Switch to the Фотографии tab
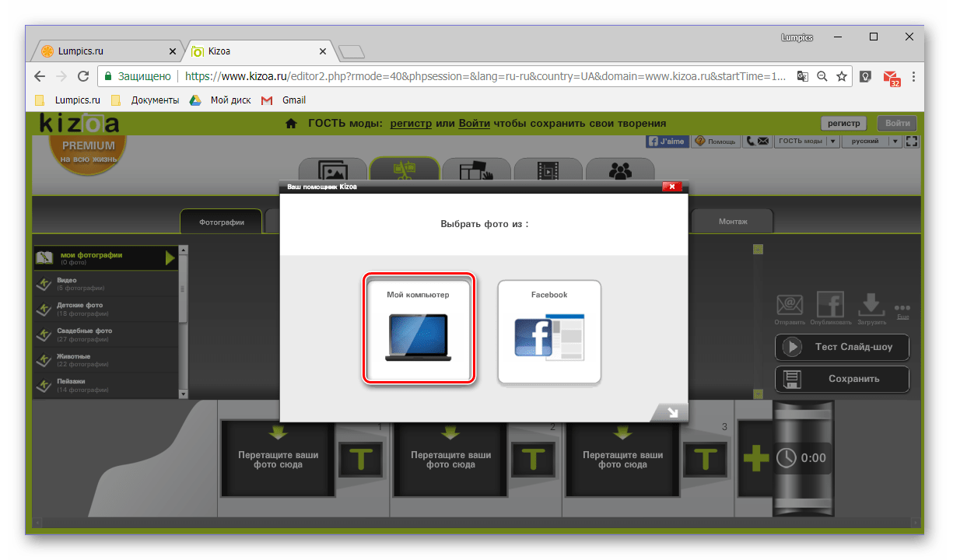The height and width of the screenshot is (560, 953). tap(222, 222)
